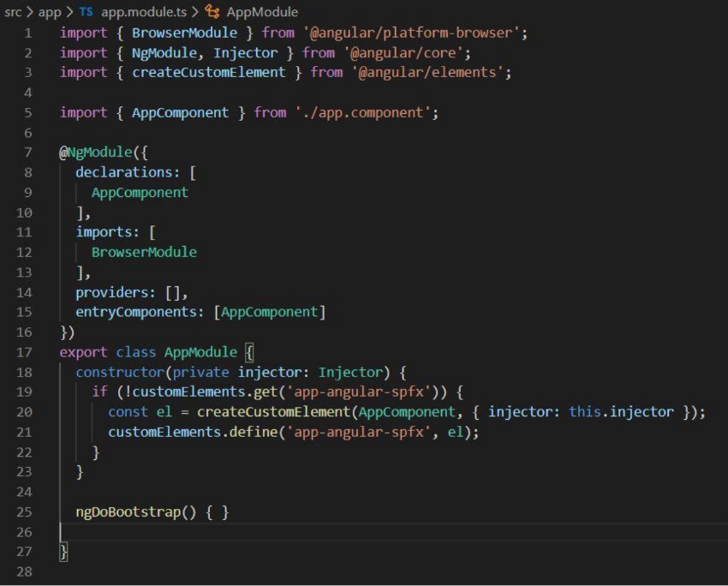Viewport: 728px width, 586px height.
Task: Click the '@angular/elements' string
Action: pyautogui.click(x=427, y=73)
